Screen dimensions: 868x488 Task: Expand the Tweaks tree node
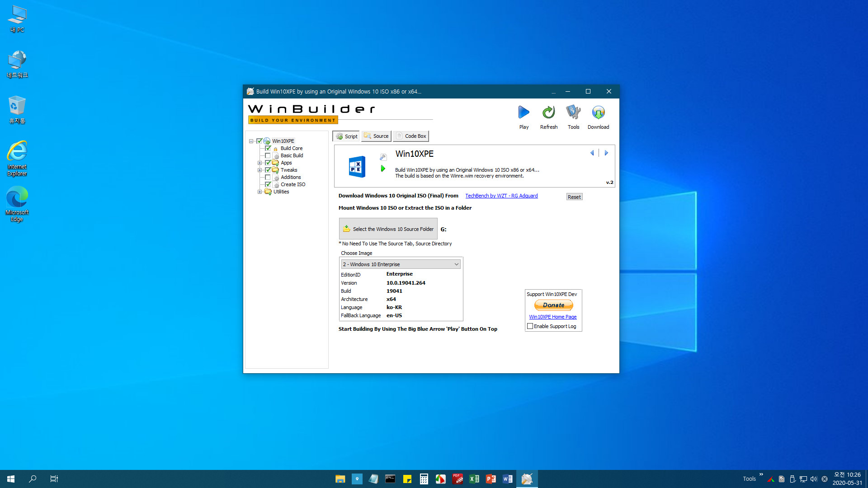[259, 170]
